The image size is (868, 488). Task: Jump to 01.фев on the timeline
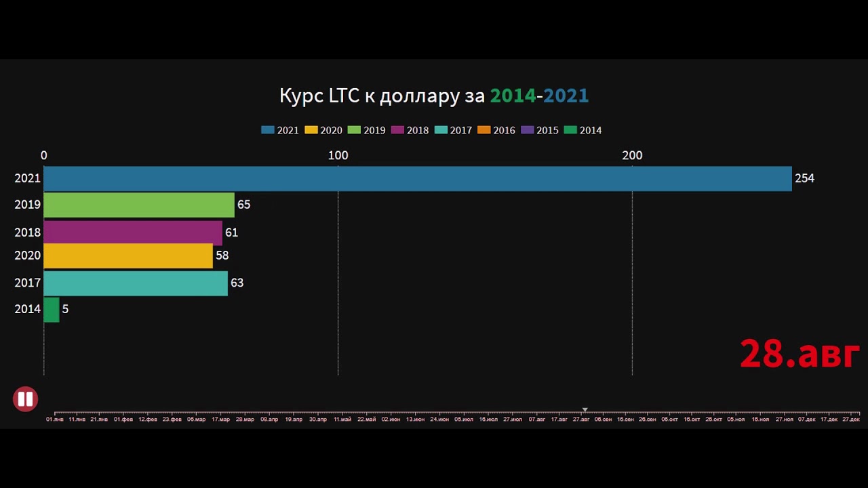click(123, 420)
